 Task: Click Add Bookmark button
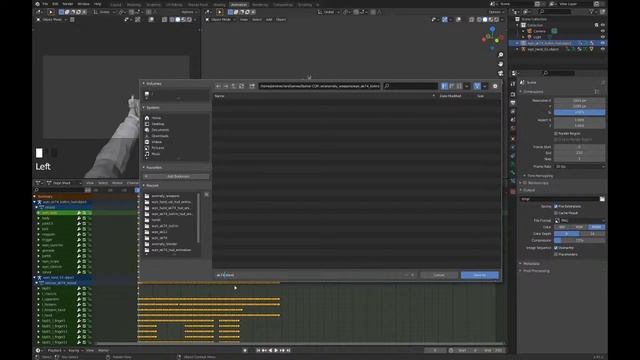click(x=176, y=176)
